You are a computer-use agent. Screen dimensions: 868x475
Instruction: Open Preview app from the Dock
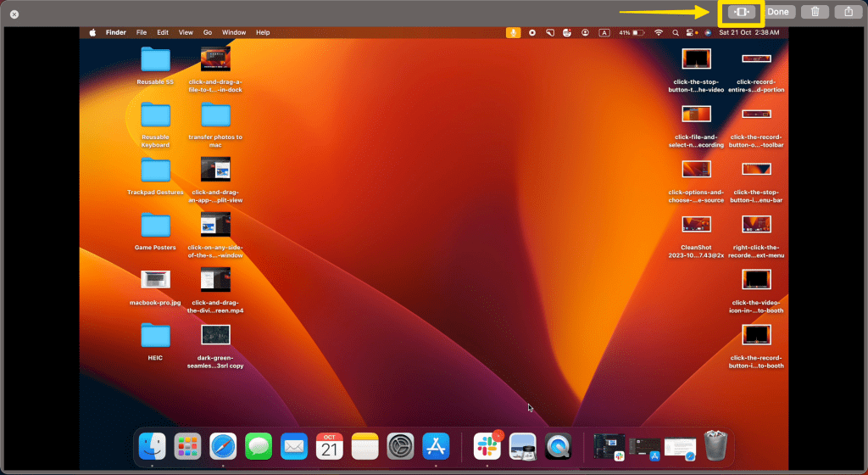pyautogui.click(x=522, y=446)
